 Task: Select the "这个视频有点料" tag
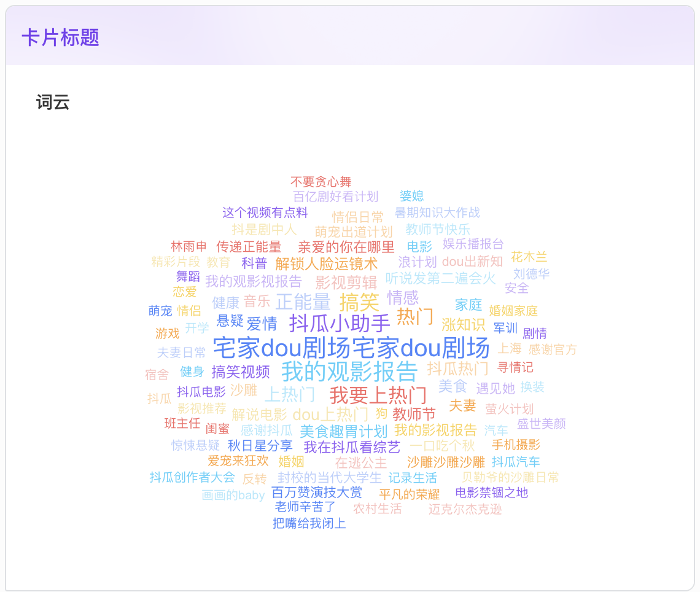[x=265, y=212]
